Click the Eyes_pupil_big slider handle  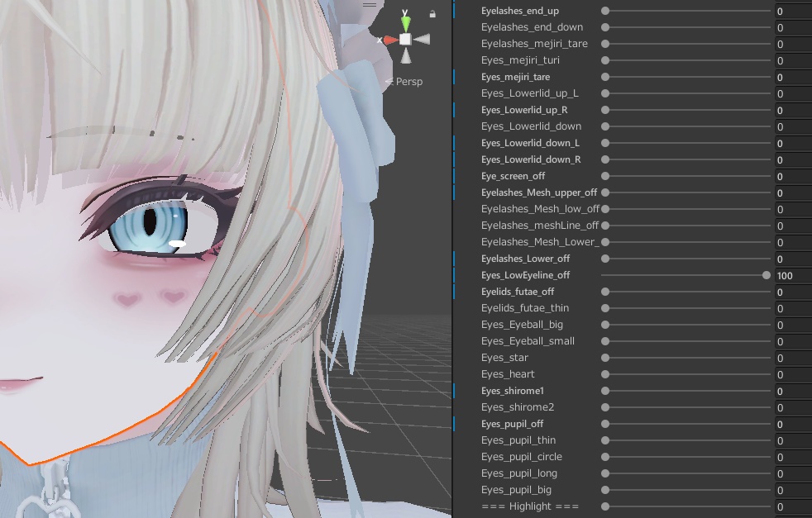click(604, 490)
